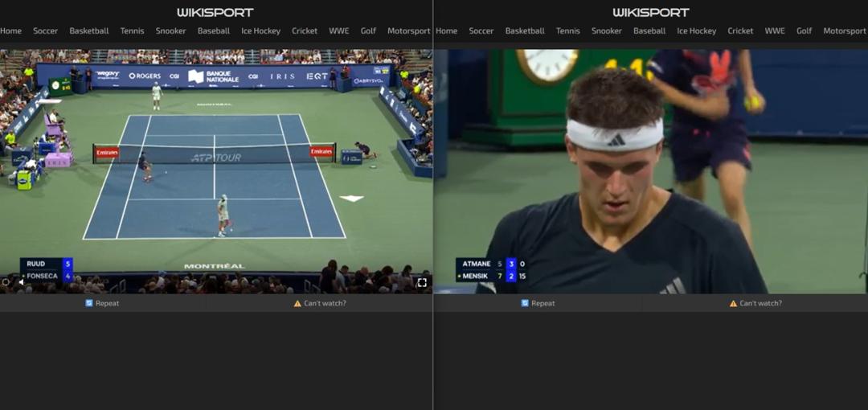Click the Repeat icon under right video
868x410 pixels.
tap(525, 303)
